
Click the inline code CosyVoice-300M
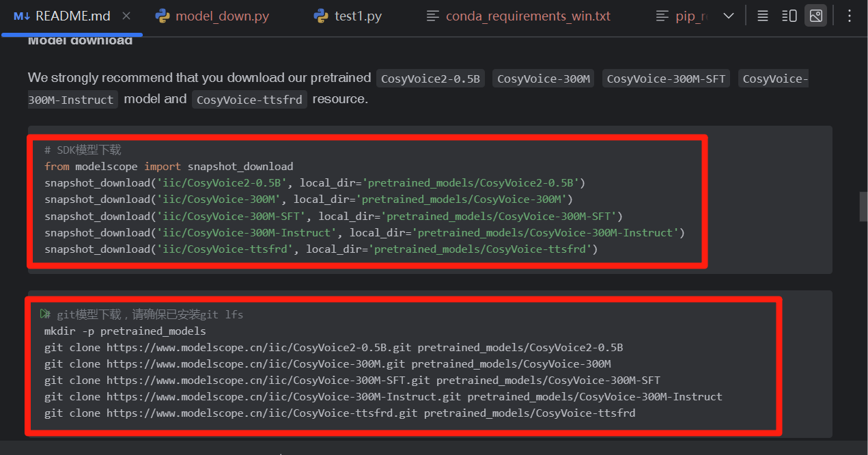click(x=544, y=79)
